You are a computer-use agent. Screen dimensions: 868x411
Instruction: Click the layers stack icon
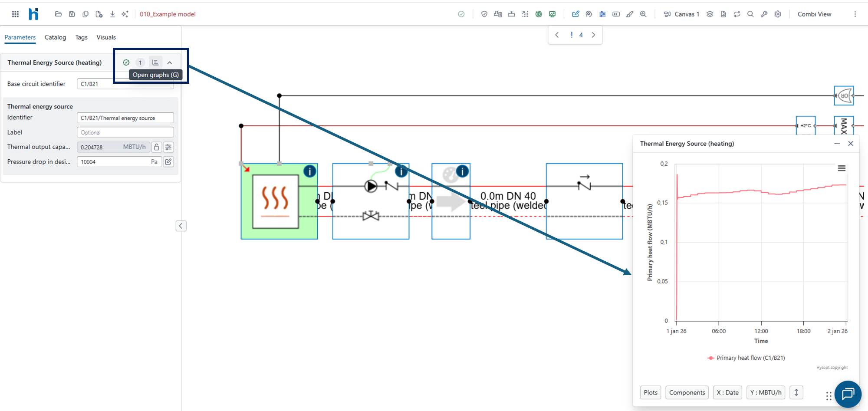click(710, 14)
